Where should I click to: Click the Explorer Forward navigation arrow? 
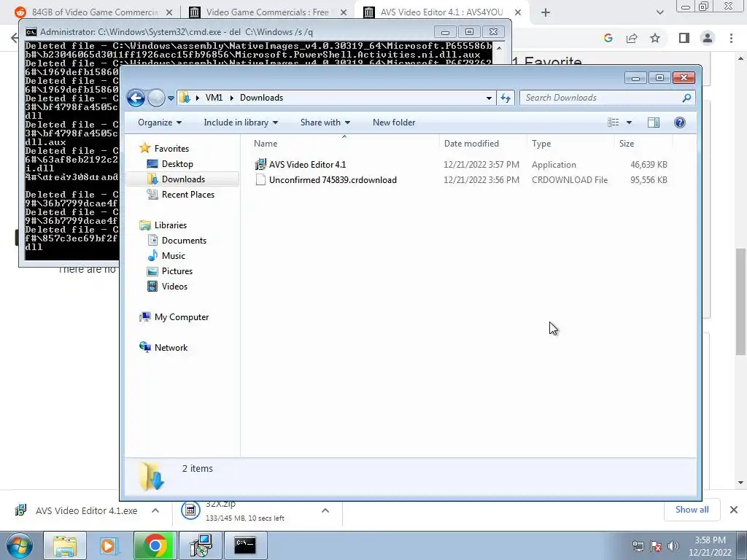click(156, 98)
